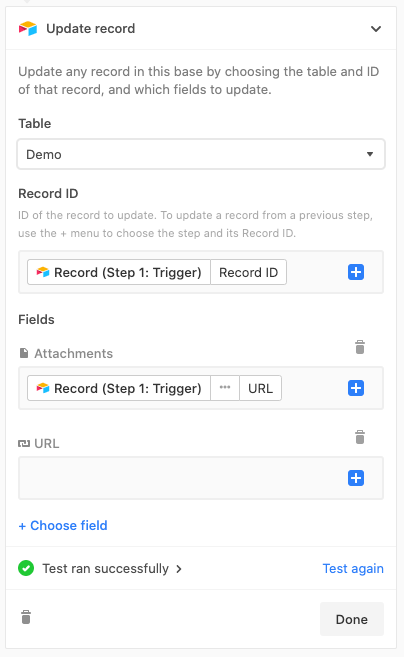Click Record (Step 1: Trigger) token in Attachments
The height and width of the screenshot is (657, 404).
tap(119, 388)
